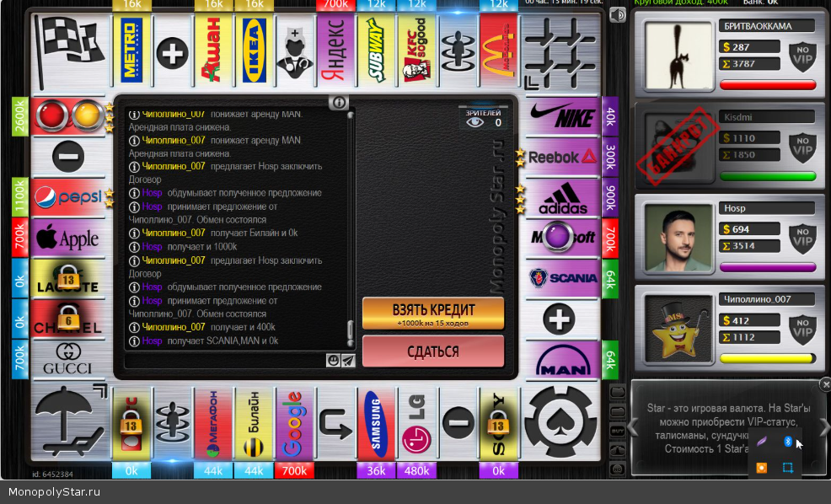
Task: Open the chat log info icon
Action: click(338, 102)
